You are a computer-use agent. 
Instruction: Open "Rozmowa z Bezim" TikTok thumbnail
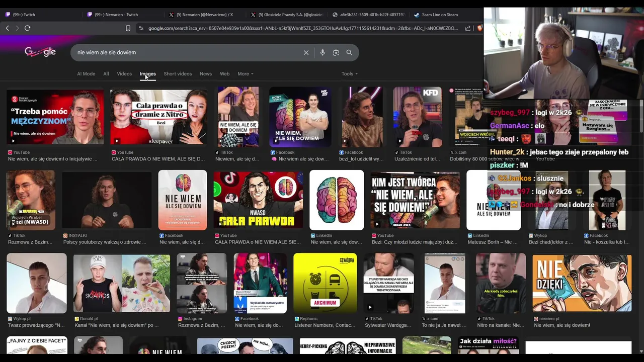pos(31,200)
